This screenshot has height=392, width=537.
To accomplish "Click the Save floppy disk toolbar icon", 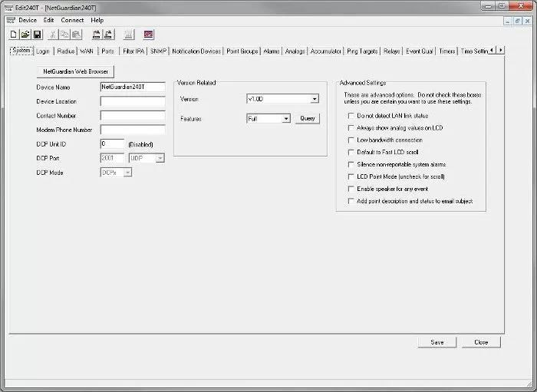I will click(38, 35).
